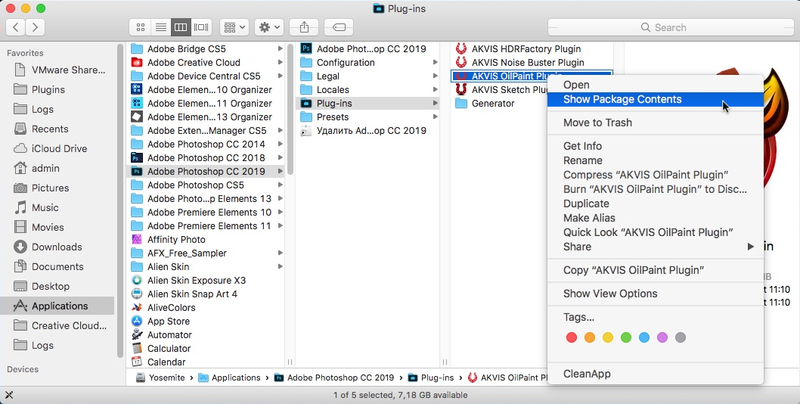Open the item arrangement dropdown
800x404 pixels.
pos(234,27)
